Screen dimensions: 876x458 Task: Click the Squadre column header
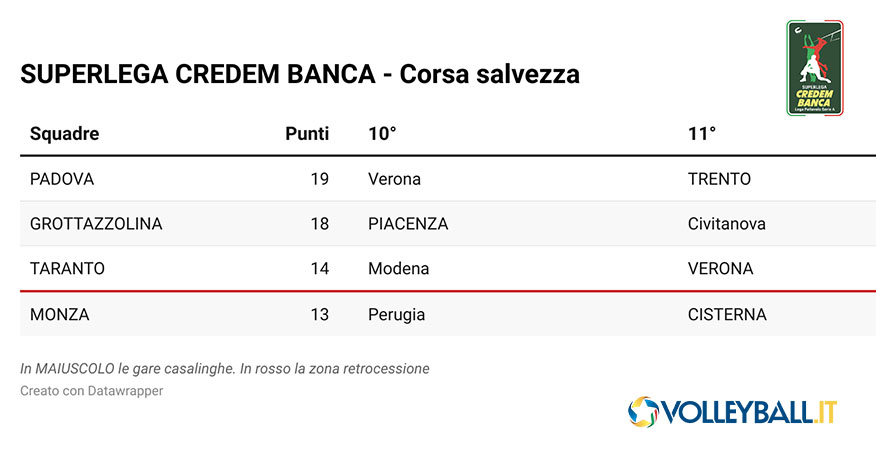[64, 134]
